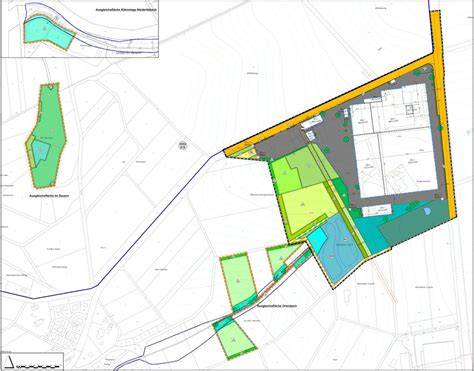
Task: Click the small white building south of the main hall
Action: (x=377, y=210)
